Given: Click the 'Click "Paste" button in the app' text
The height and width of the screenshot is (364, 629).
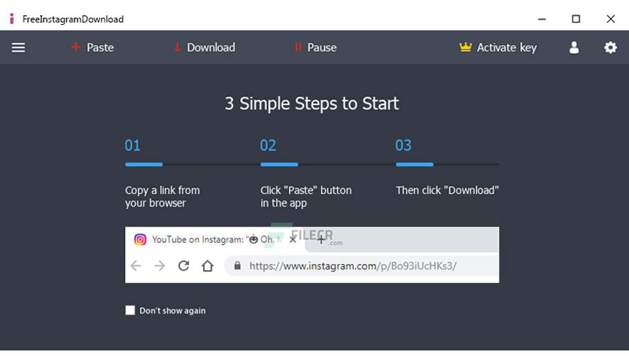Looking at the screenshot, I should tap(305, 196).
